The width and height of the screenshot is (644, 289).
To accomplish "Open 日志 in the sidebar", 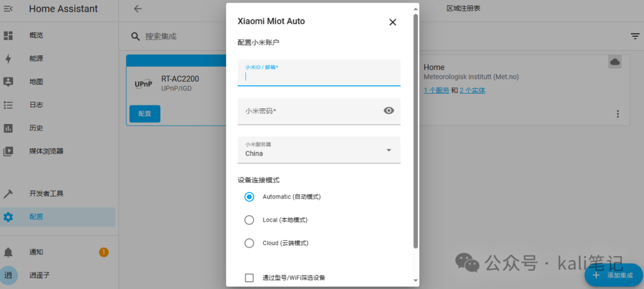I will coord(57,105).
